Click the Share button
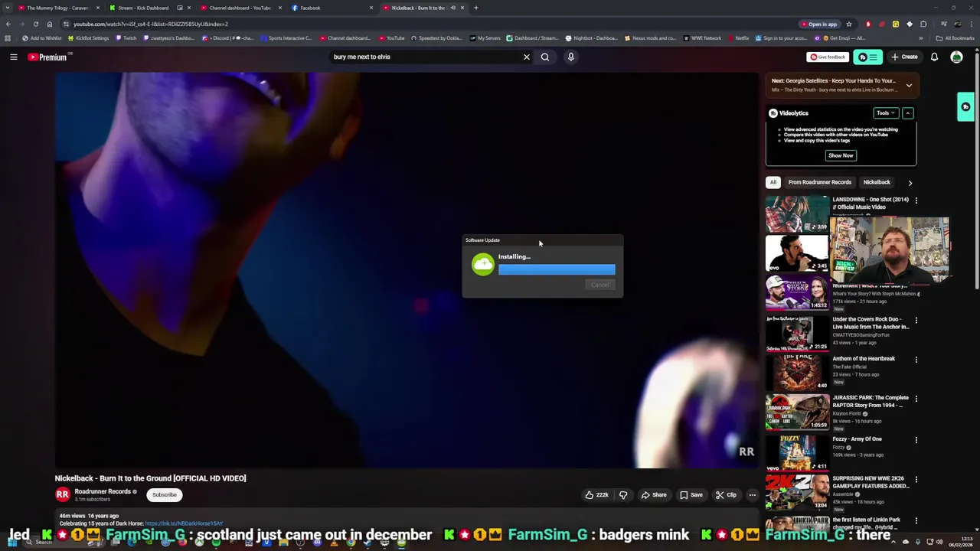Image resolution: width=980 pixels, height=551 pixels. (654, 495)
